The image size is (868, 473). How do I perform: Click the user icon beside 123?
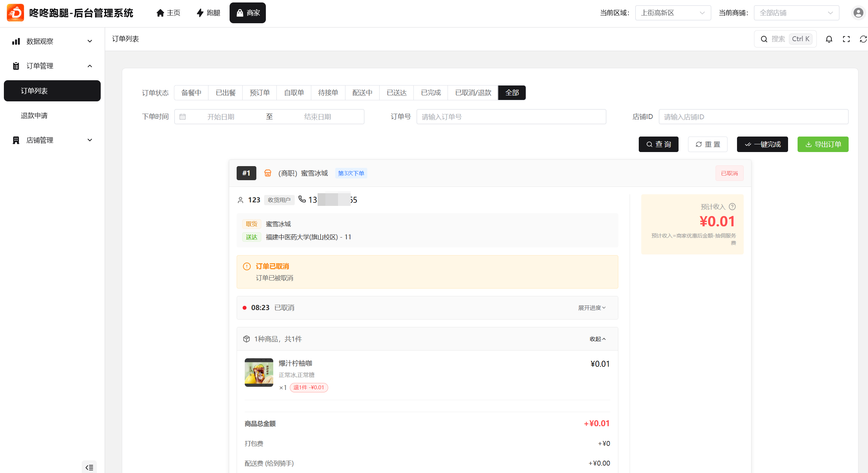click(241, 200)
